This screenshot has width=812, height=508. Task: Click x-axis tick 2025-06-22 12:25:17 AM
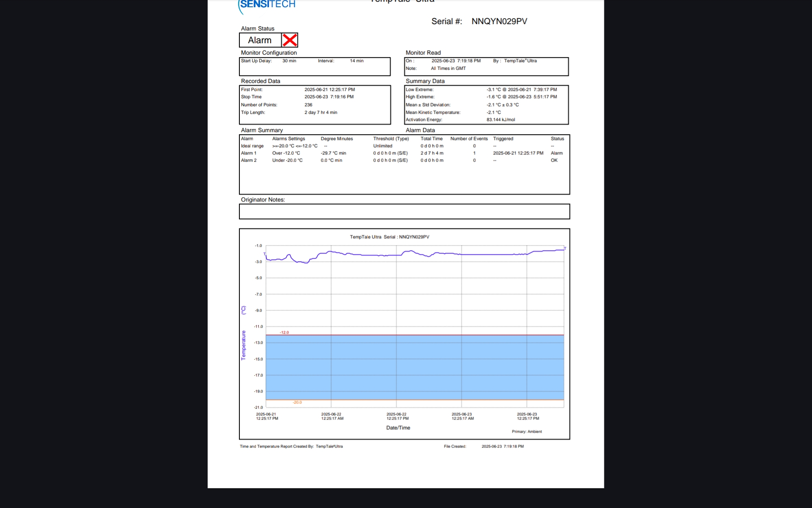pyautogui.click(x=332, y=417)
